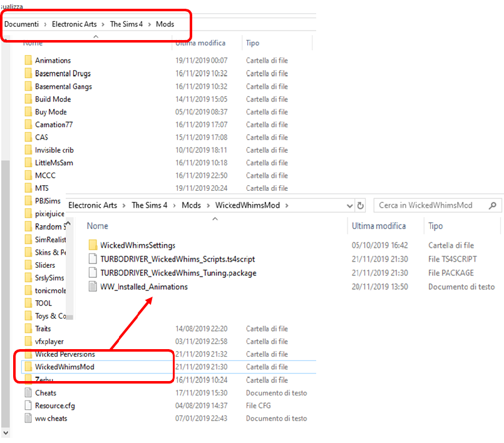Select the Traits folder icon
Viewport: 504px width, 443px height.
point(28,328)
